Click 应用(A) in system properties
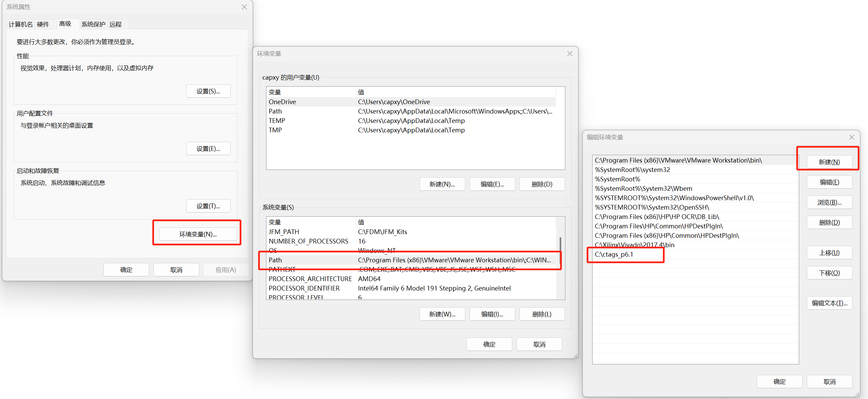Viewport: 868px width, 399px height. (225, 269)
